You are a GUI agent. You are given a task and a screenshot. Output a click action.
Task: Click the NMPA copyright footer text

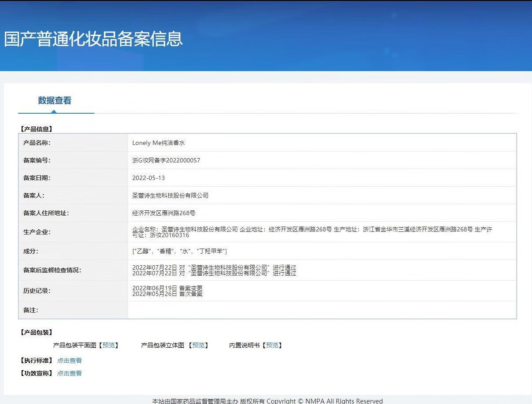(x=267, y=401)
